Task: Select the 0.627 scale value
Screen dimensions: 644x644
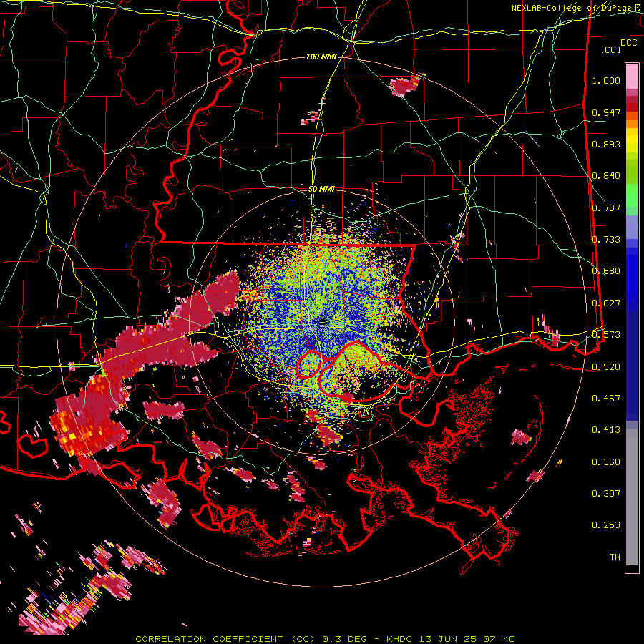Action: [x=606, y=303]
